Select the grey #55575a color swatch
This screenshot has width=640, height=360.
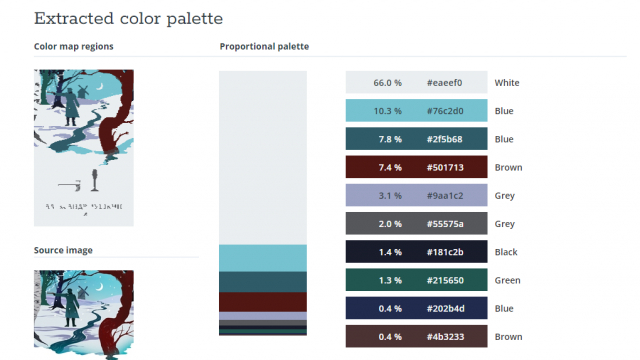coord(416,223)
